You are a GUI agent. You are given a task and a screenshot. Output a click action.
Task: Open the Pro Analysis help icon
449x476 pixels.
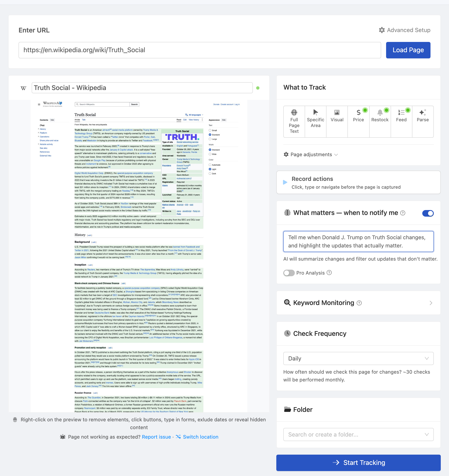point(329,273)
